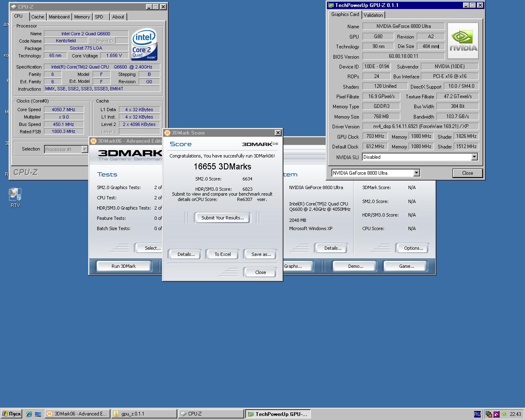
Task: Open the Mainboard tab in CPU-Z
Action: (59, 17)
